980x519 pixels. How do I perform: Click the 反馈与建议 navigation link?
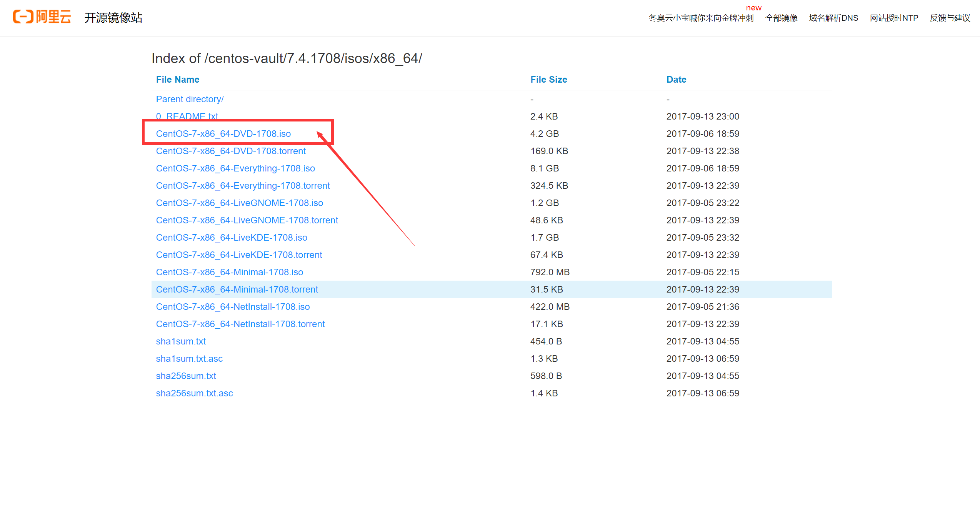pyautogui.click(x=950, y=18)
